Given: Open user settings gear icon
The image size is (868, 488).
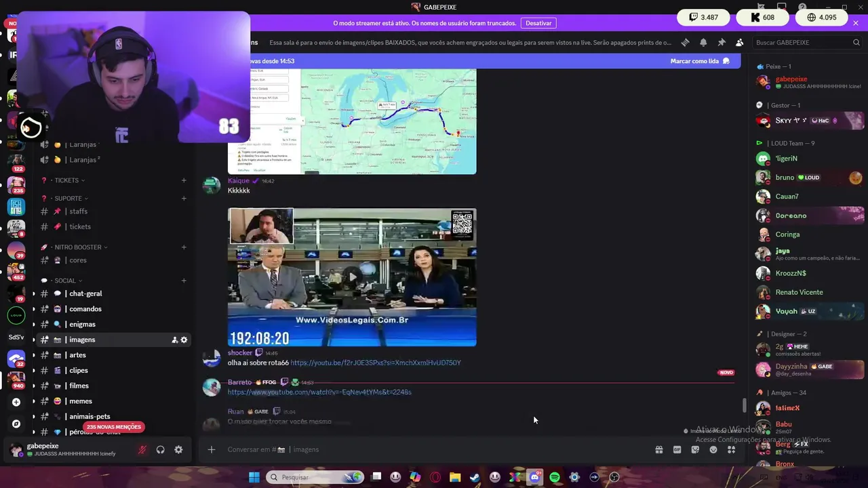Looking at the screenshot, I should coord(178,449).
